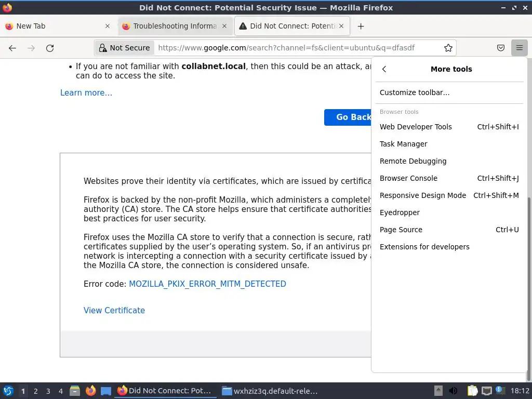Viewport: 532px width, 399px height.
Task: Open the file manager taskbar launcher
Action: [x=75, y=391]
